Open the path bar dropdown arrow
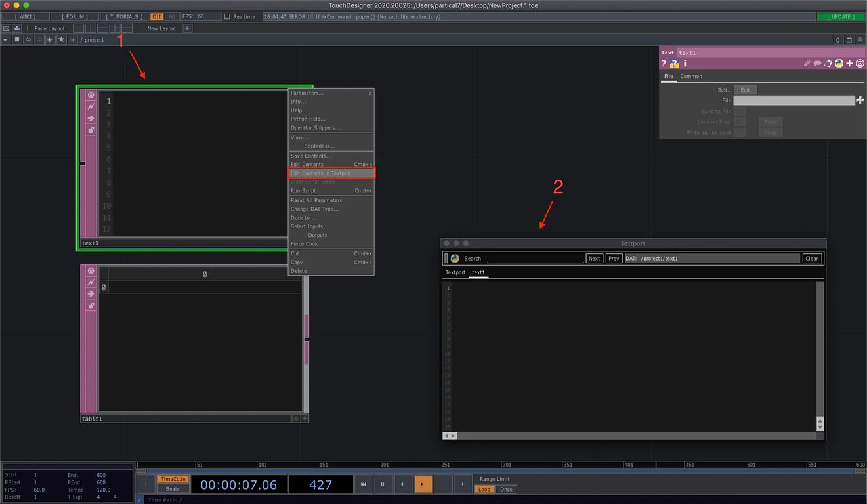867x504 pixels. pos(6,40)
